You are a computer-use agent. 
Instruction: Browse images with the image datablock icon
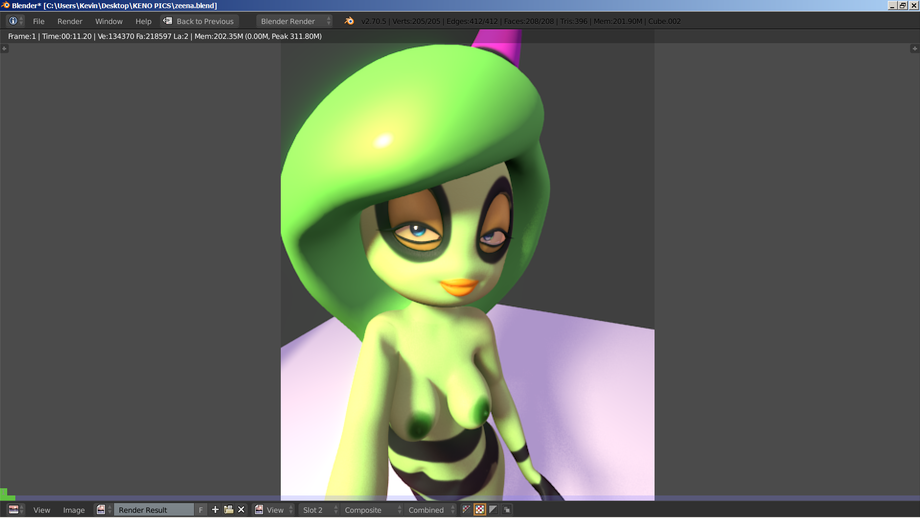pyautogui.click(x=102, y=510)
